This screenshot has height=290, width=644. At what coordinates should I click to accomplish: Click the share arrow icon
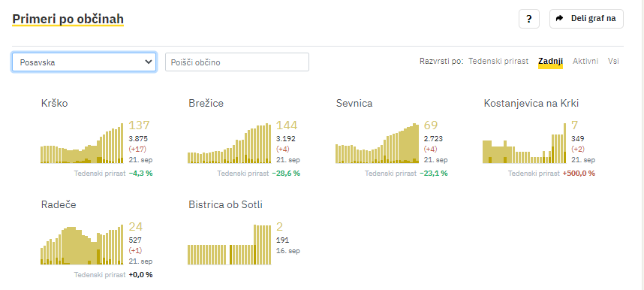(x=559, y=19)
